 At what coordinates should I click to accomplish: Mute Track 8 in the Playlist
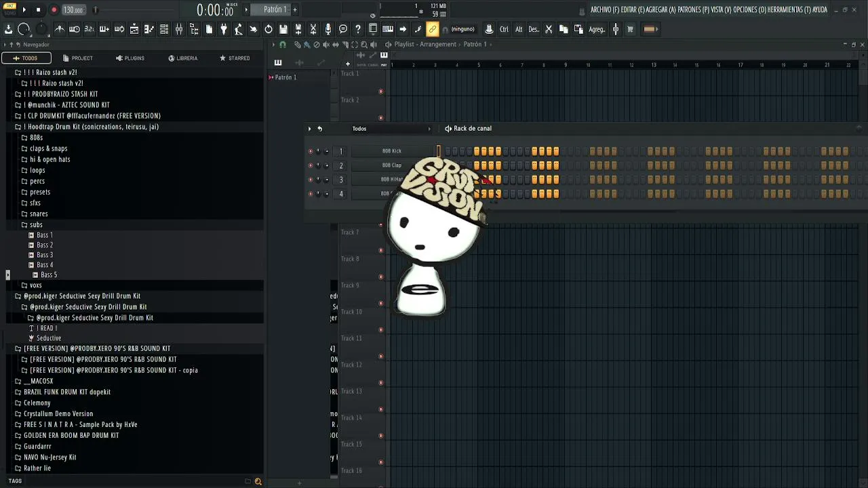click(x=381, y=277)
